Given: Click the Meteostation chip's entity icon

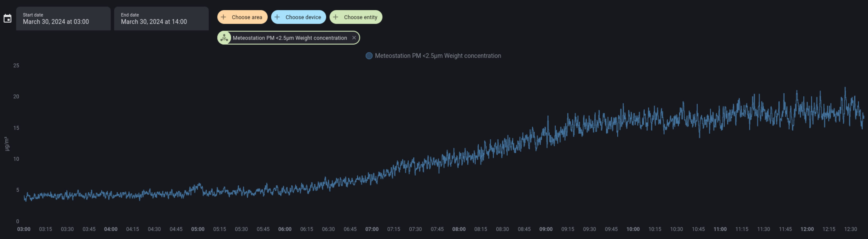Looking at the screenshot, I should (224, 38).
